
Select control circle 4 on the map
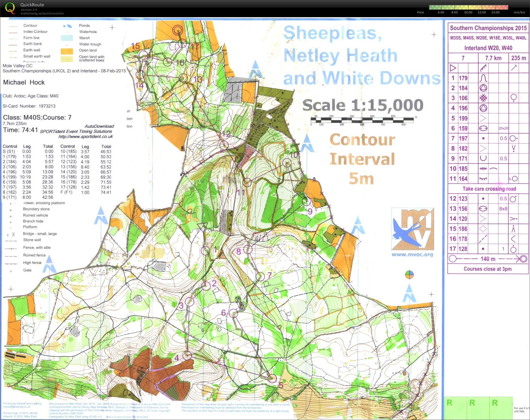pyautogui.click(x=187, y=355)
